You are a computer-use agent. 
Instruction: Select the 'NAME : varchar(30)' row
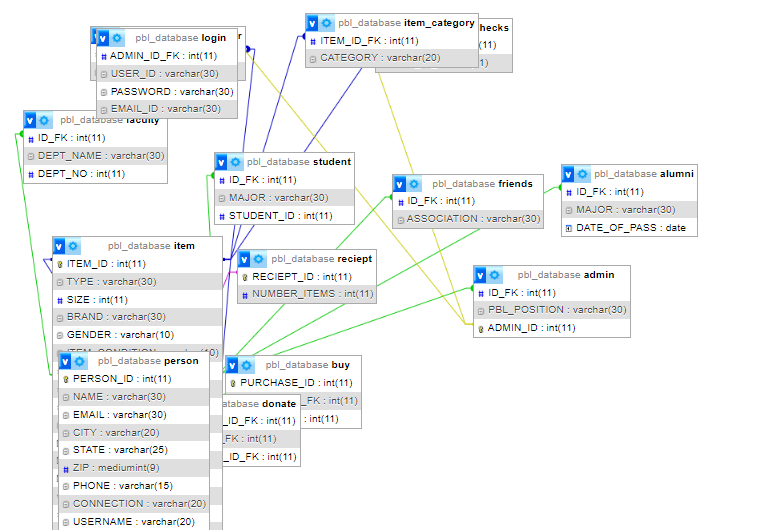tap(134, 397)
